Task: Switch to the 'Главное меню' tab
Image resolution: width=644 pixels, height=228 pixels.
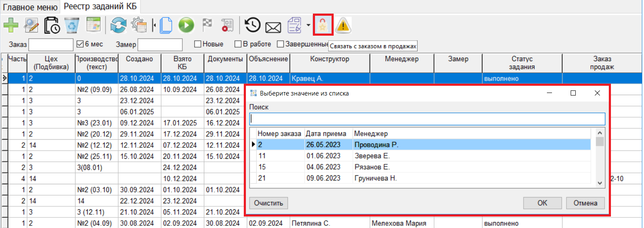Action: pos(30,6)
